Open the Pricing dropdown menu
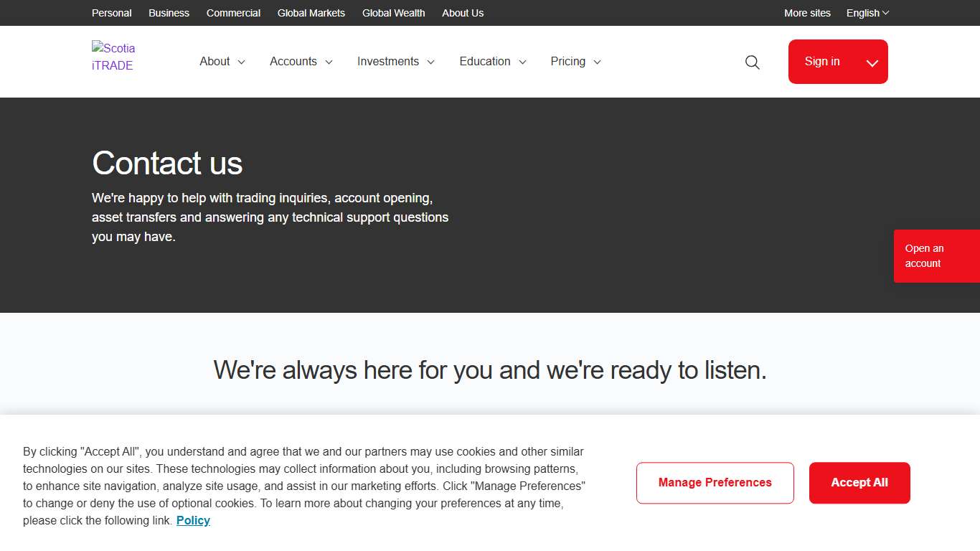 pos(575,62)
